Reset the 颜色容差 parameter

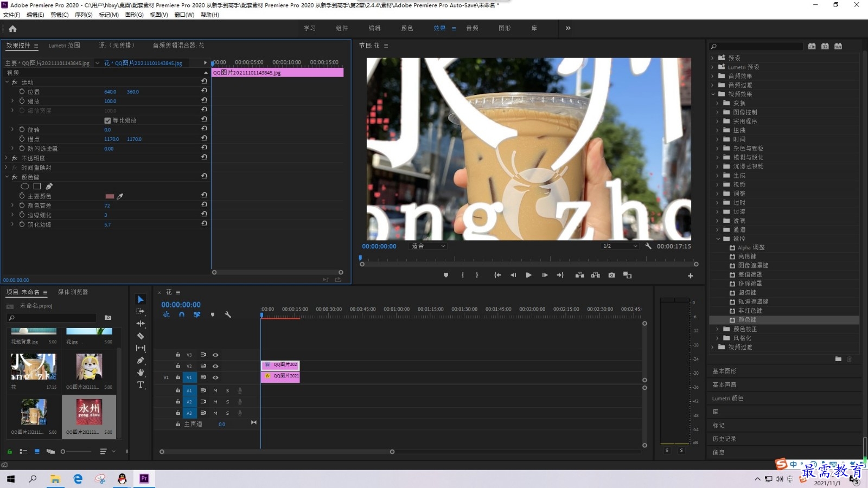tap(204, 204)
